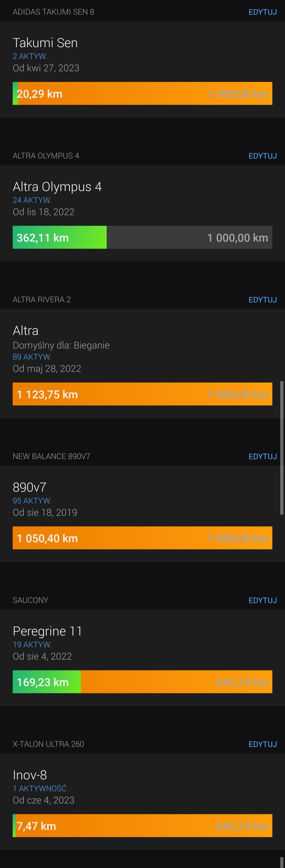
Task: Edit the Saucony shoe entry
Action: coord(262,600)
